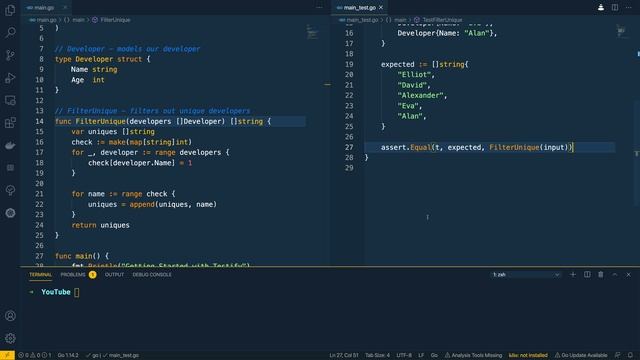Click Go Update Available notice

(581, 355)
